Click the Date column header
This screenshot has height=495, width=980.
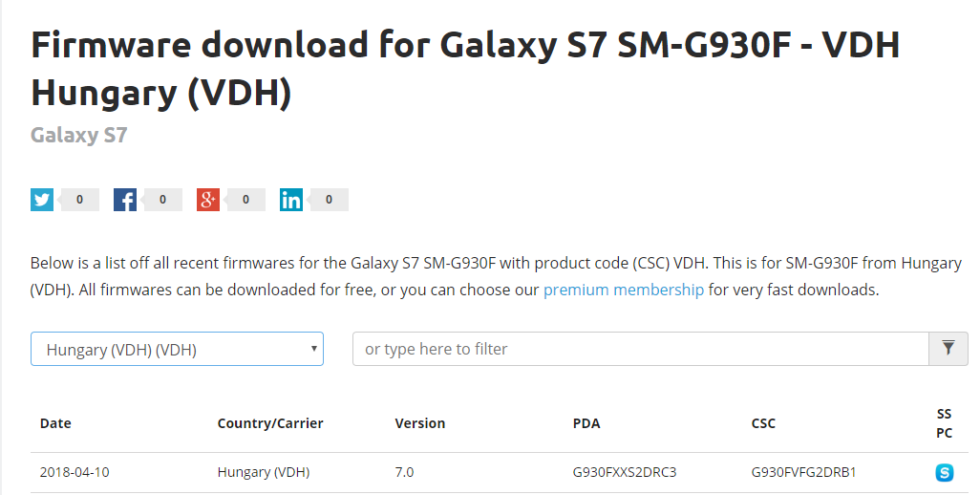pyautogui.click(x=55, y=423)
